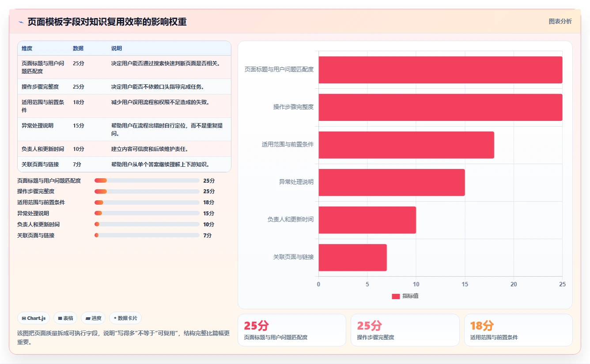Select the 数据卡片 tag chip

pyautogui.click(x=125, y=318)
